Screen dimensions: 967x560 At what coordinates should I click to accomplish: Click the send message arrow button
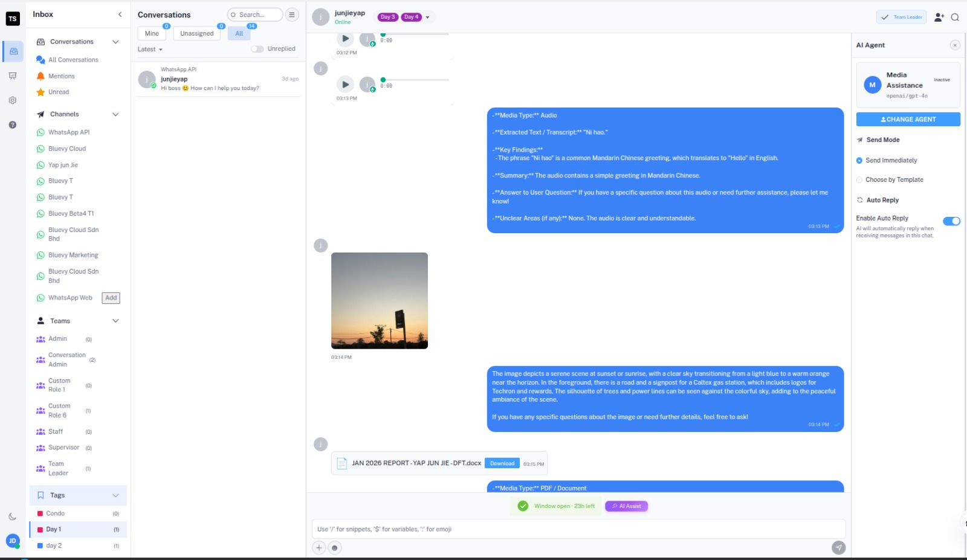click(838, 548)
